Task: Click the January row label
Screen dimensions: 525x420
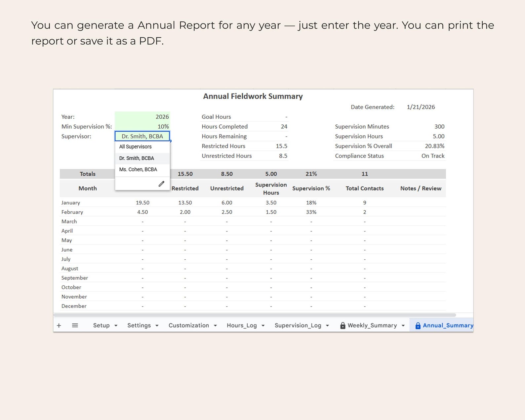Action: [71, 202]
